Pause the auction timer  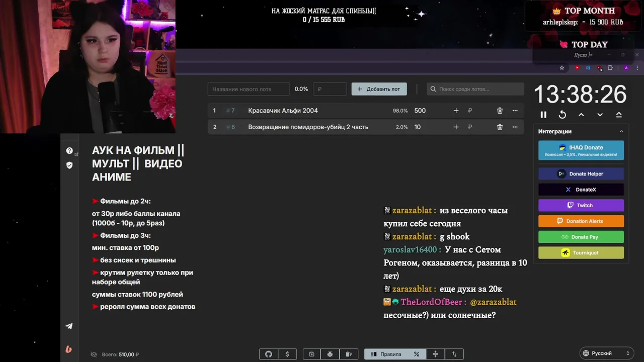[x=543, y=115]
